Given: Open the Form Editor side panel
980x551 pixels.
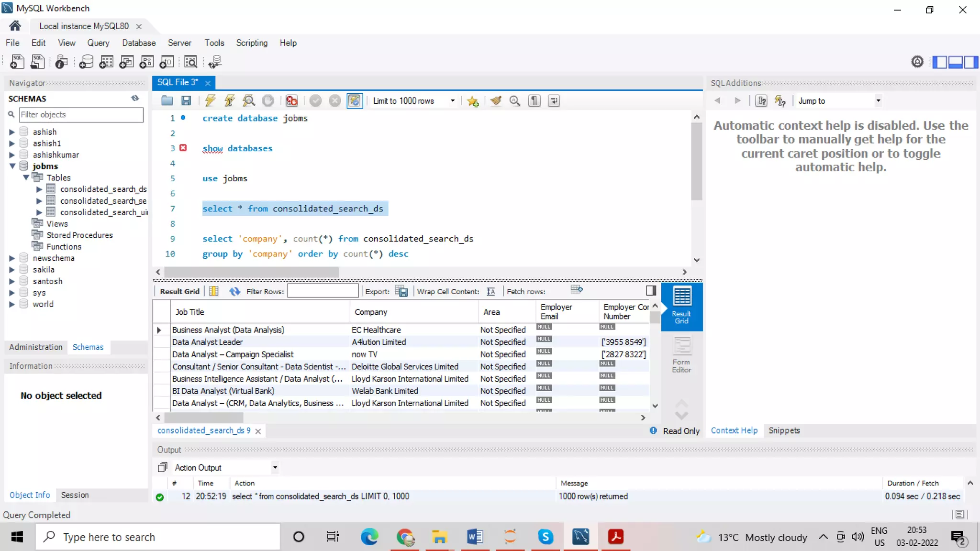Looking at the screenshot, I should pyautogui.click(x=681, y=354).
